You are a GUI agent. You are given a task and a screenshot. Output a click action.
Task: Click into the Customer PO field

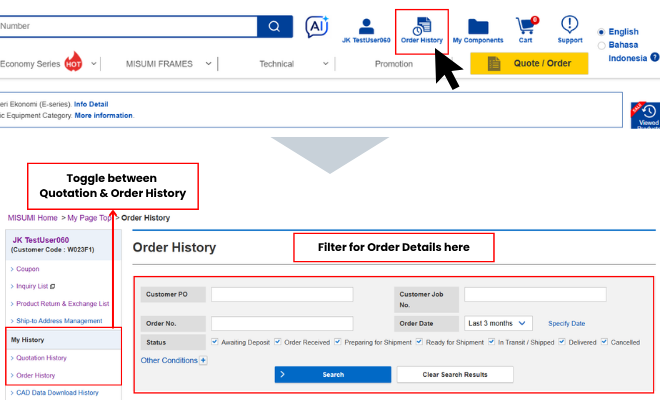(x=282, y=294)
